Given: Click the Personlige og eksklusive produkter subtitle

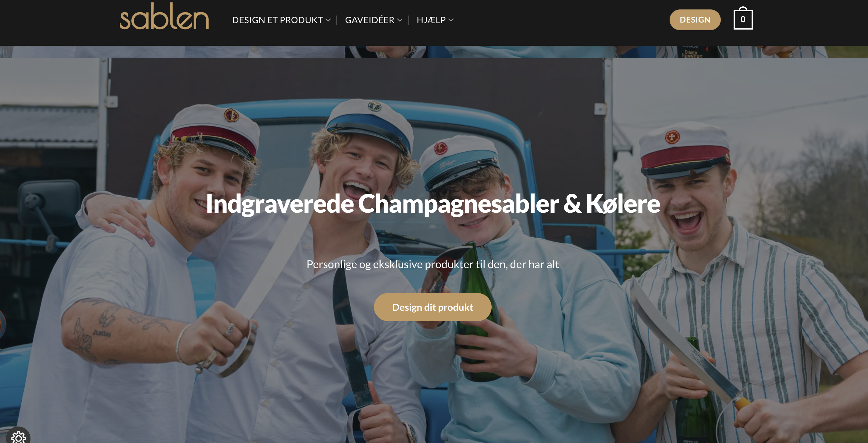Looking at the screenshot, I should tap(433, 264).
